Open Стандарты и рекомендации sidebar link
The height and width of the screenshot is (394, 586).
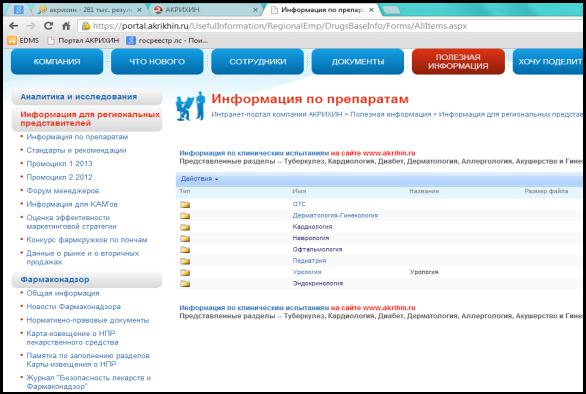point(76,150)
